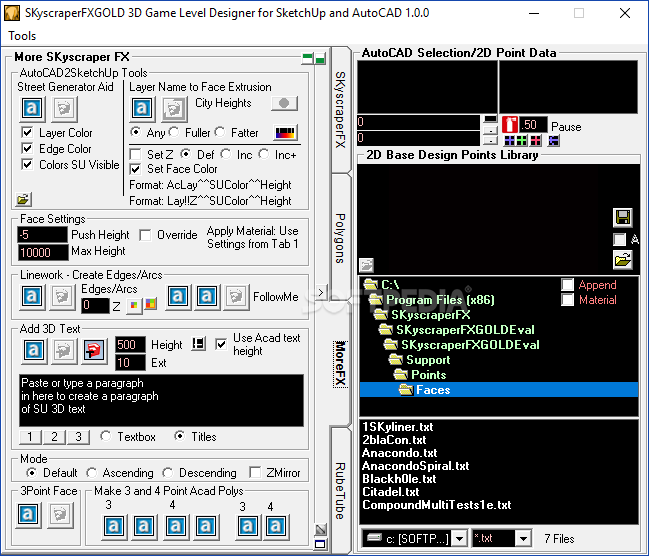Click the 3 button left of Textbox
Viewport: 649px width, 556px height.
tap(78, 437)
